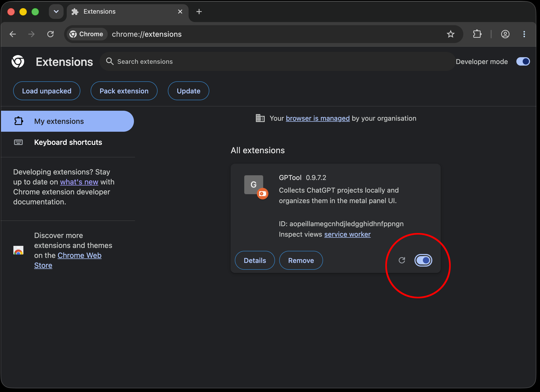Open the tab search chevron dropdown
This screenshot has width=540, height=392.
(x=56, y=12)
